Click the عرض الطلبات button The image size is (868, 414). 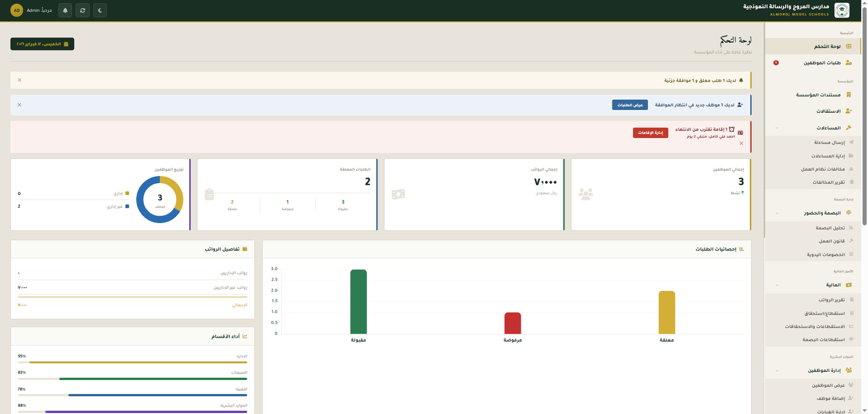pos(630,105)
